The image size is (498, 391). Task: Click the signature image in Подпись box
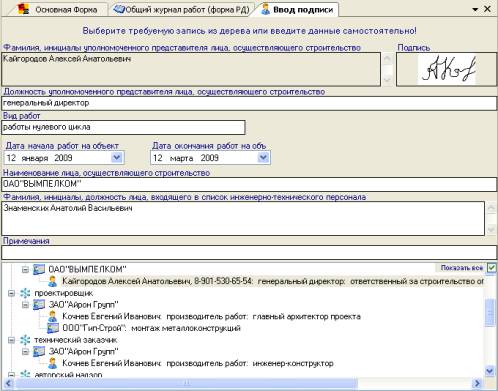(447, 70)
